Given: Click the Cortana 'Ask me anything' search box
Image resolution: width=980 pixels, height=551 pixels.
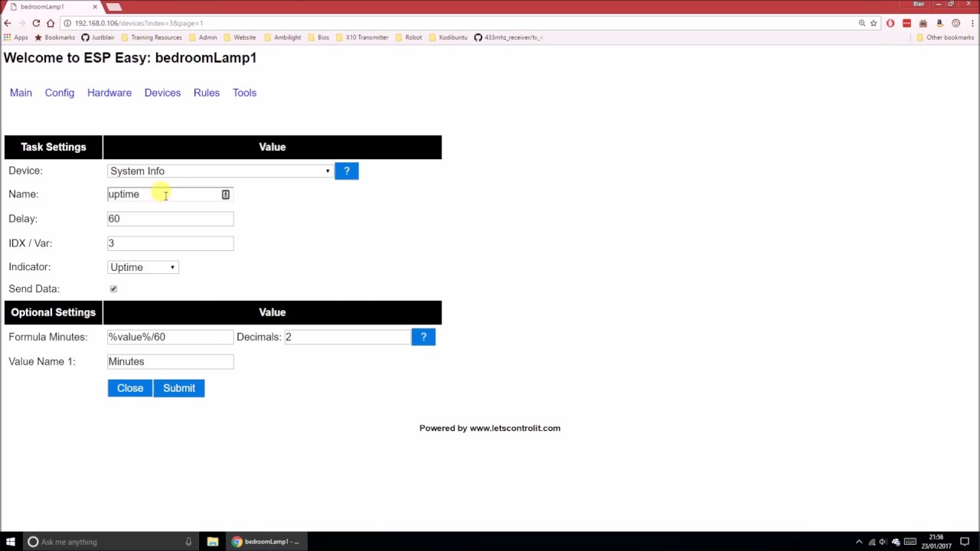Looking at the screenshot, I should tap(109, 542).
